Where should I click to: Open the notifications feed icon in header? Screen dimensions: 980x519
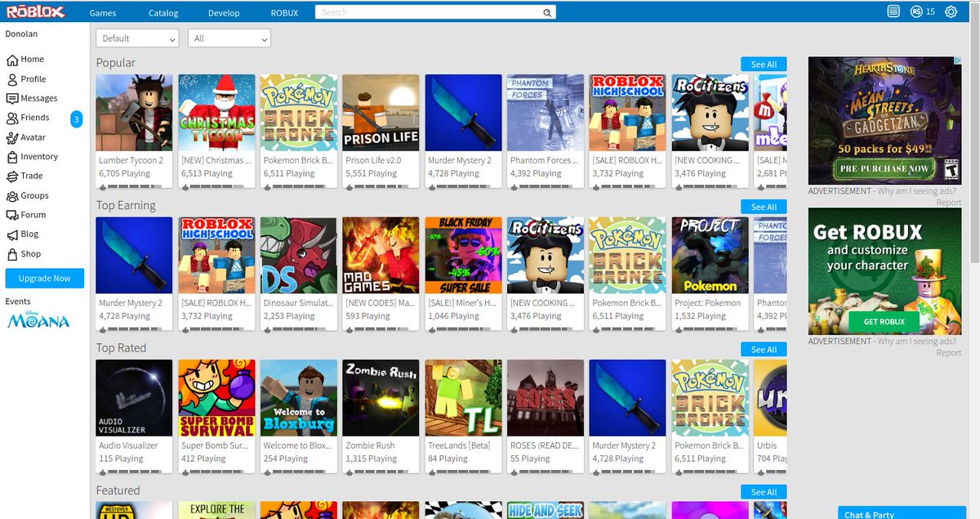[x=893, y=11]
